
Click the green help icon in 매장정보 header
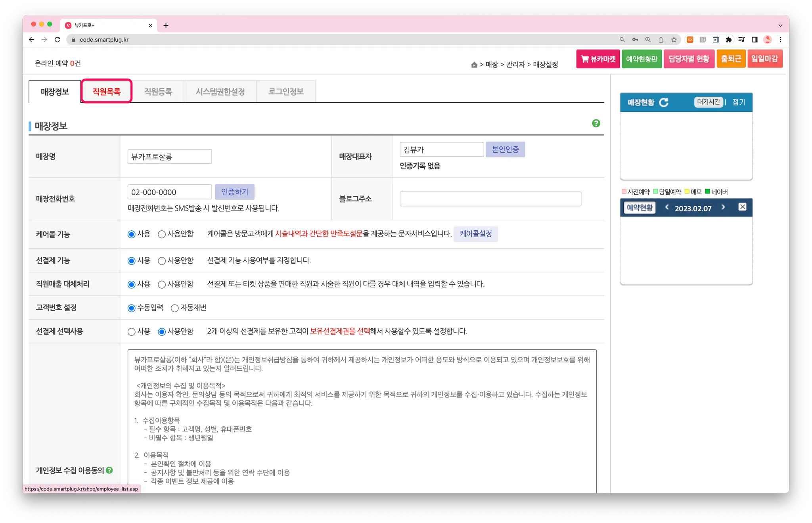coord(596,123)
